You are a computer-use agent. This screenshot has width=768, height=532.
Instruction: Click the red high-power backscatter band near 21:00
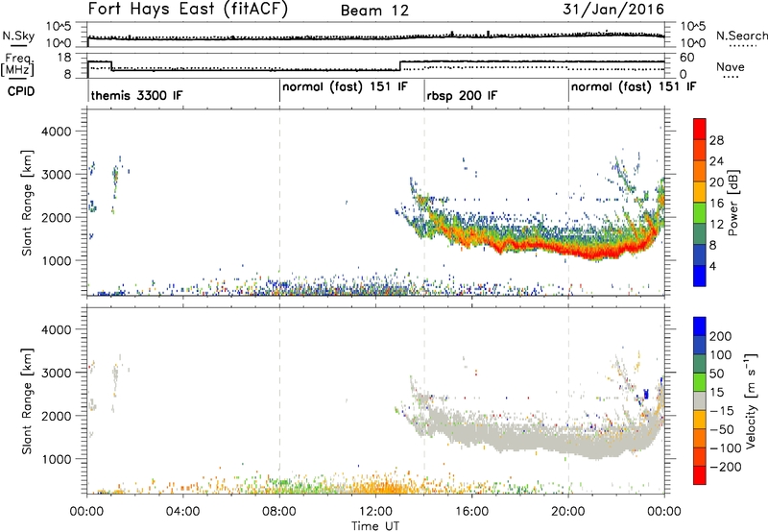(x=593, y=253)
